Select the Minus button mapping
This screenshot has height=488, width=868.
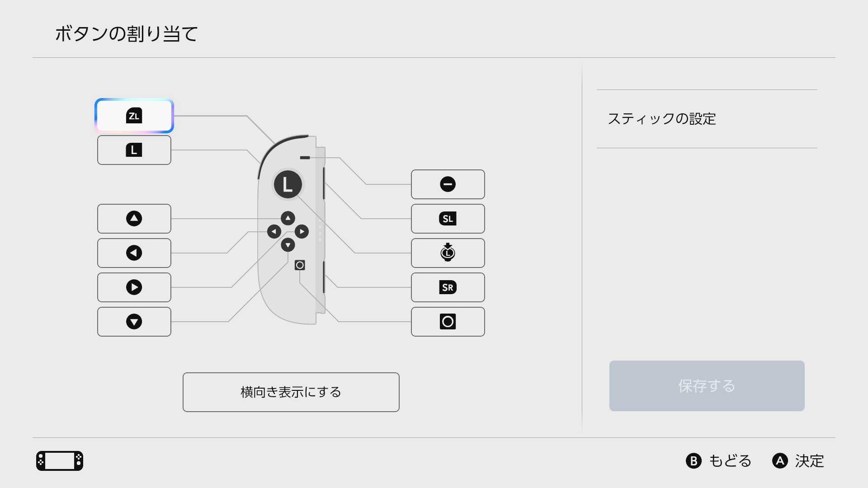[448, 184]
